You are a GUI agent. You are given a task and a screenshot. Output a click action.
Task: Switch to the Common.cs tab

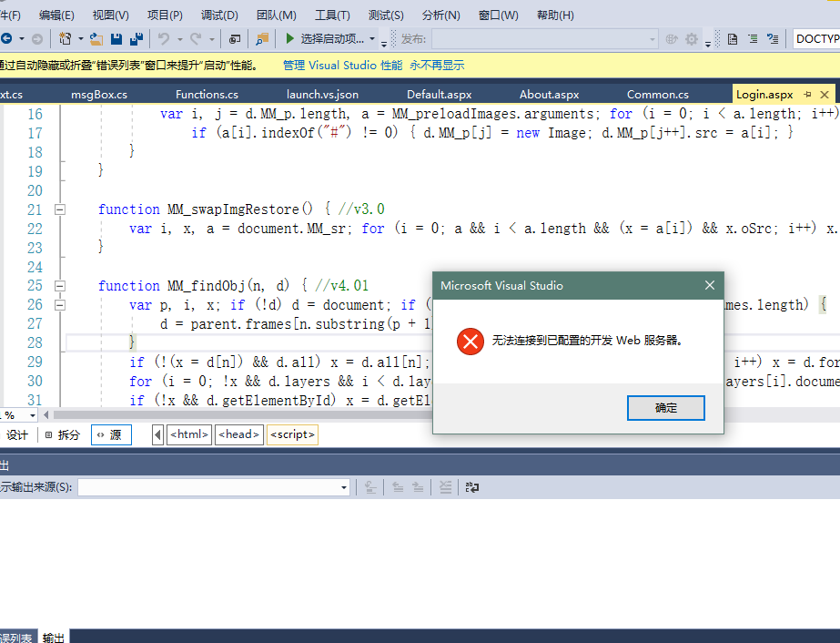pyautogui.click(x=658, y=95)
